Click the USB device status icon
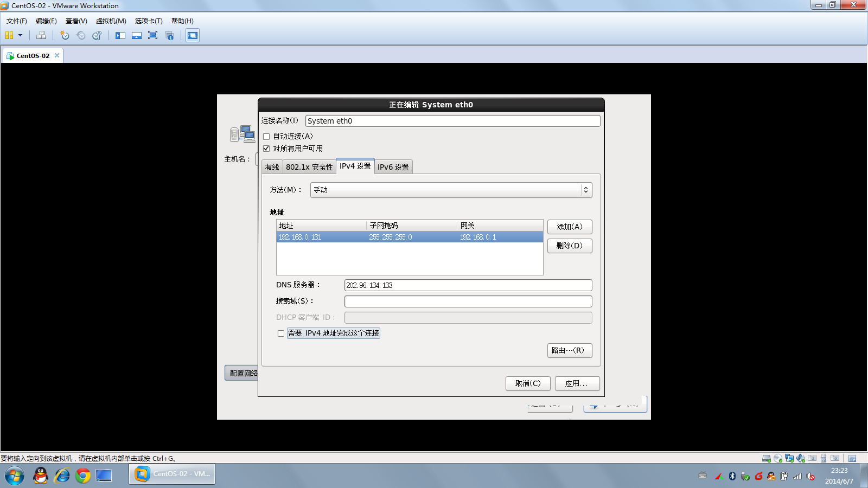This screenshot has height=488, width=868. [824, 458]
